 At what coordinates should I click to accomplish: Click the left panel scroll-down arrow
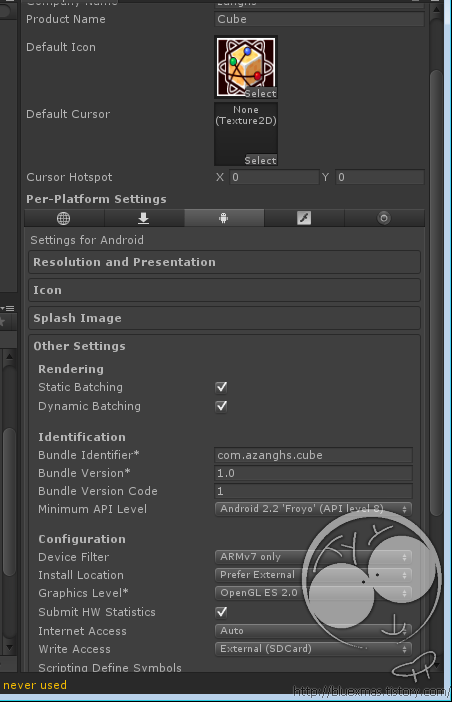pyautogui.click(x=9, y=648)
